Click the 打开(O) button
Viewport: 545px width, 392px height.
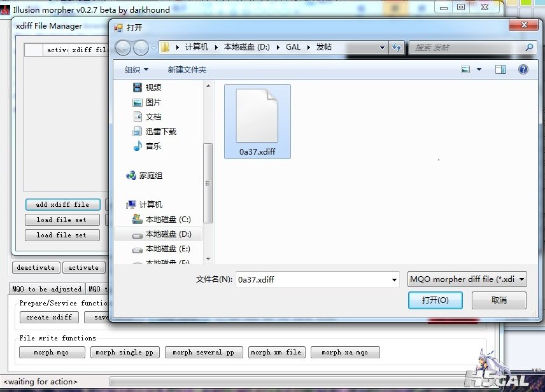pos(435,300)
